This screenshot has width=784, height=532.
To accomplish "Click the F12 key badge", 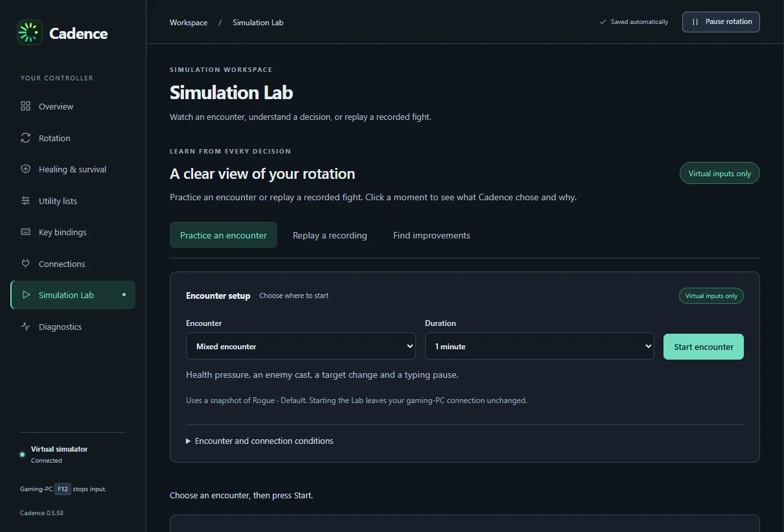I will [62, 489].
